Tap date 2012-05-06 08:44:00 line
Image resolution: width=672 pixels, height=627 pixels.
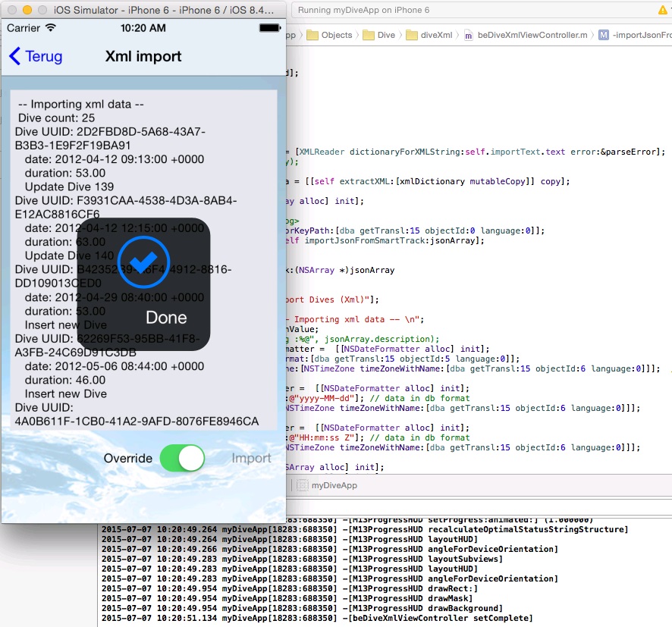[x=115, y=366]
